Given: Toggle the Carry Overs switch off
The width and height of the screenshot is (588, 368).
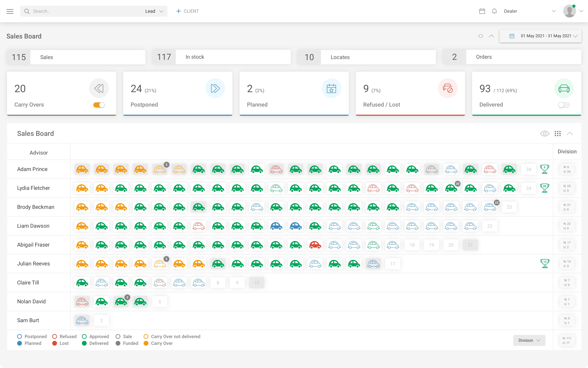Looking at the screenshot, I should (x=99, y=105).
